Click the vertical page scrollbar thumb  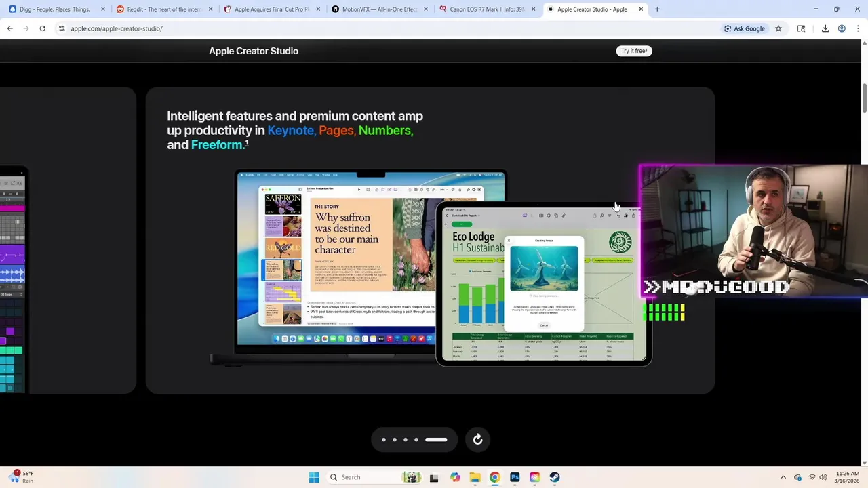click(864, 98)
